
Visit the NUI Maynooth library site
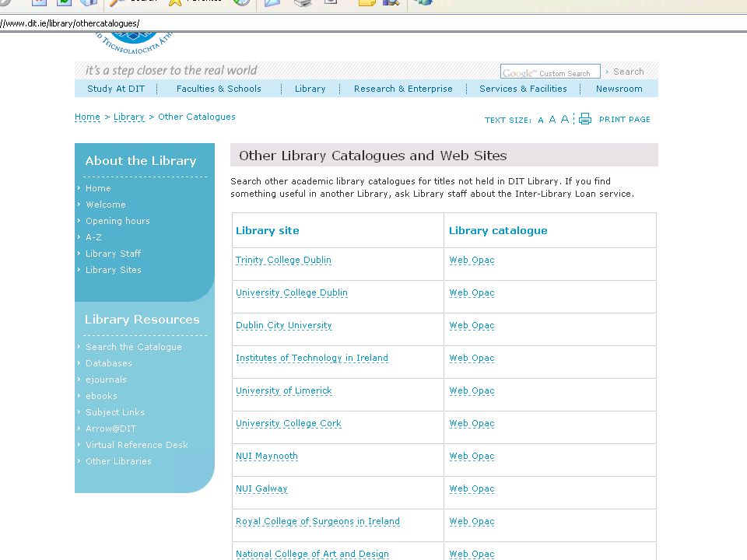point(266,456)
